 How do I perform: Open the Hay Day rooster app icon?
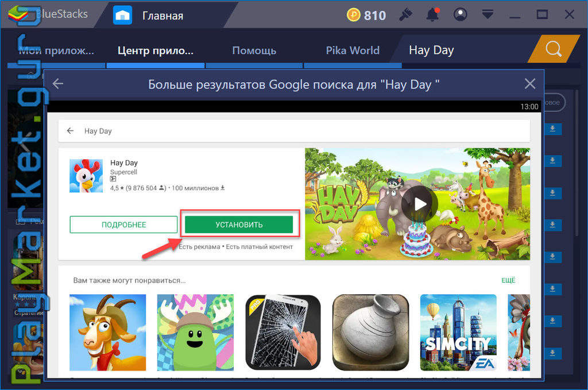[x=86, y=176]
